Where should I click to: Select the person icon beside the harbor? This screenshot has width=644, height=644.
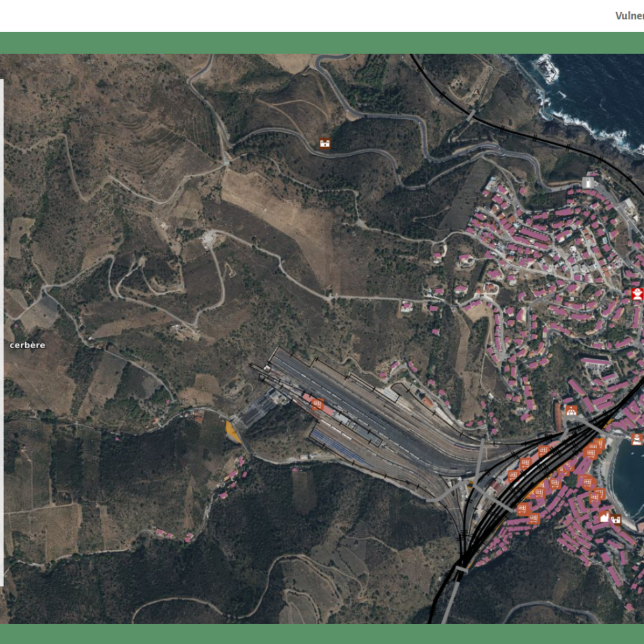coord(637,439)
